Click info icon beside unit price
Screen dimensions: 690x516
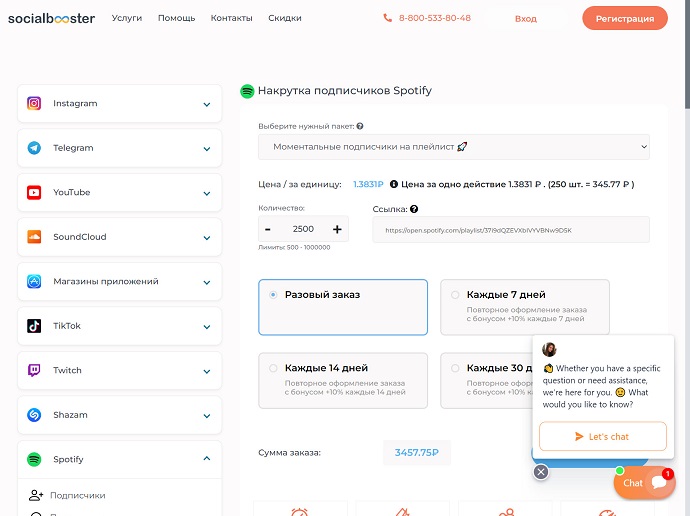click(394, 184)
